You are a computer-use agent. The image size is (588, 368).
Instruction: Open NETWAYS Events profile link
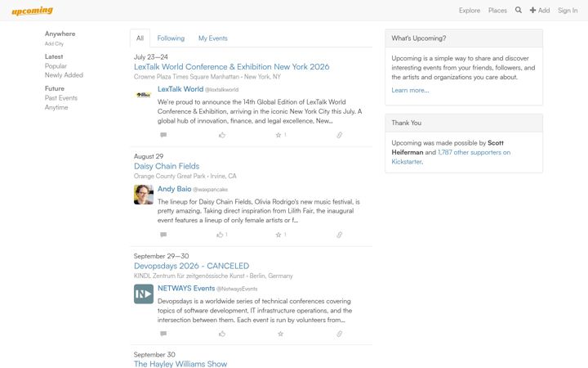click(186, 289)
